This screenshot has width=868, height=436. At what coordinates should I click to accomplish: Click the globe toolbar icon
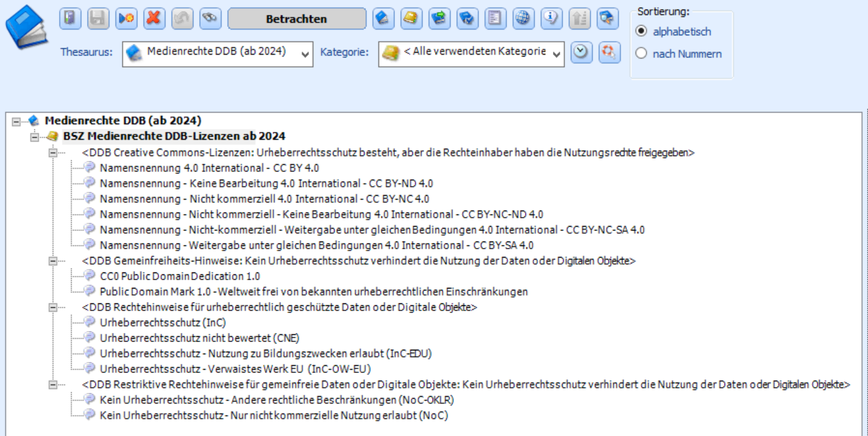click(x=523, y=19)
